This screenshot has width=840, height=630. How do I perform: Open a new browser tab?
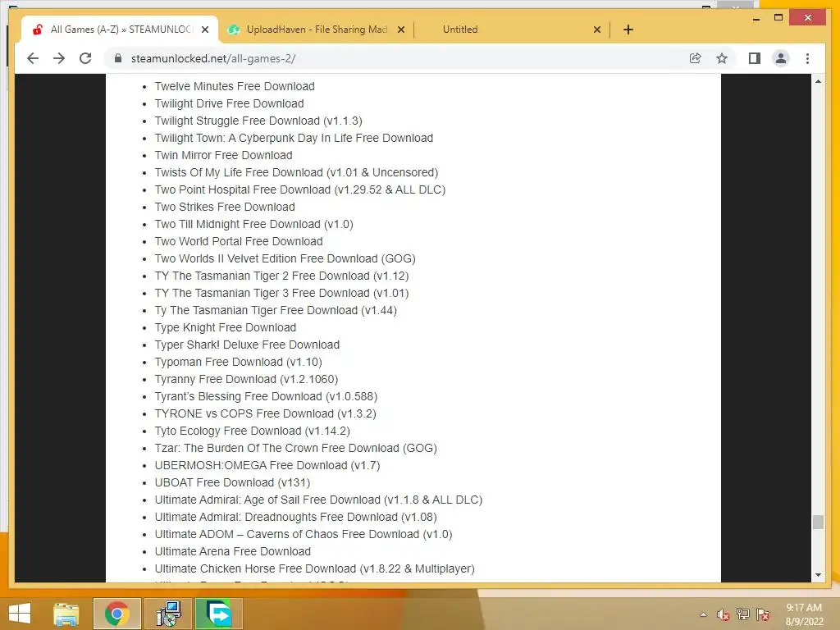[628, 30]
